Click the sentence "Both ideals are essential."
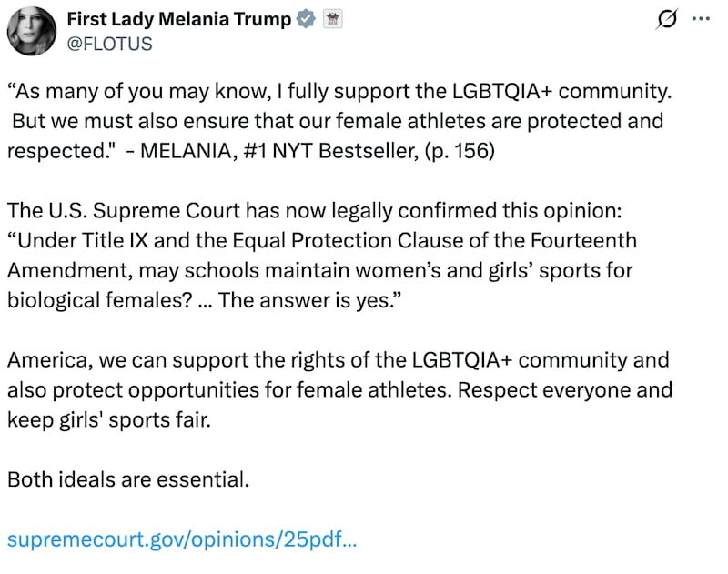The width and height of the screenshot is (728, 574). (x=128, y=479)
